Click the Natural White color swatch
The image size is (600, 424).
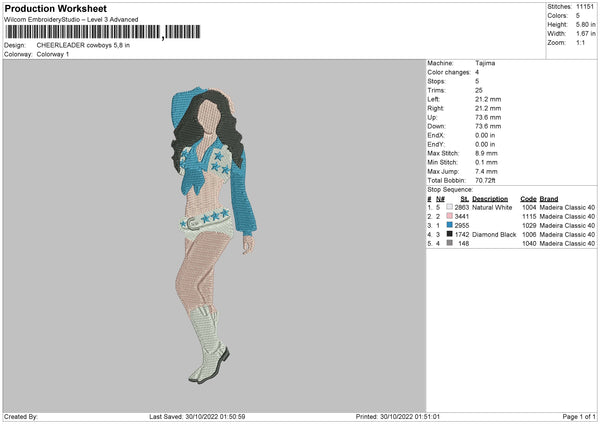click(x=450, y=207)
